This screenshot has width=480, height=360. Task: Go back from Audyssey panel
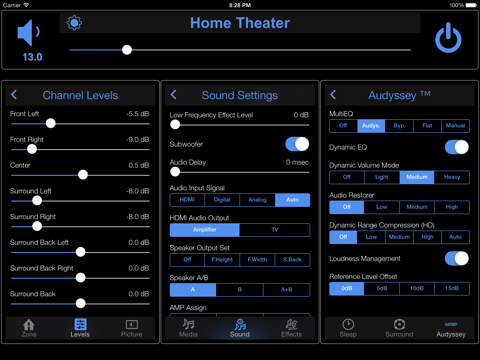pyautogui.click(x=333, y=95)
